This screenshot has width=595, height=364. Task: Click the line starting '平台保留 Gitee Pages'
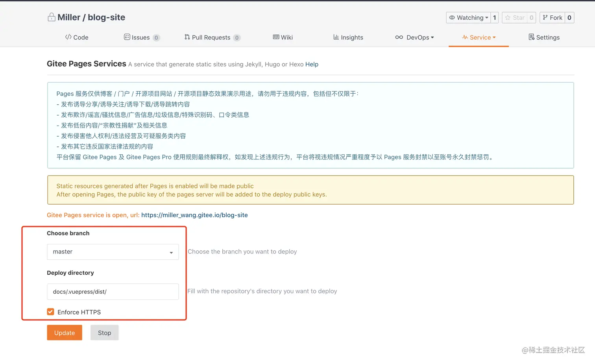(275, 157)
